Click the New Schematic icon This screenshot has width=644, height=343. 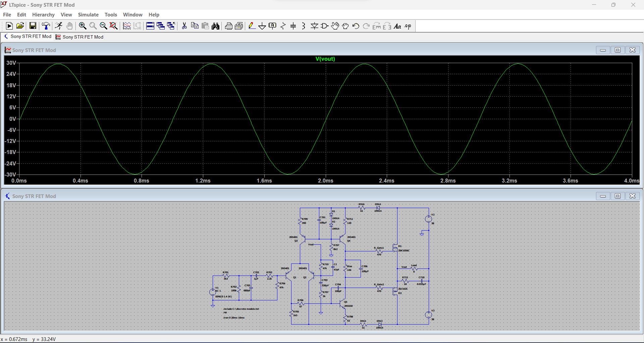[x=9, y=26]
